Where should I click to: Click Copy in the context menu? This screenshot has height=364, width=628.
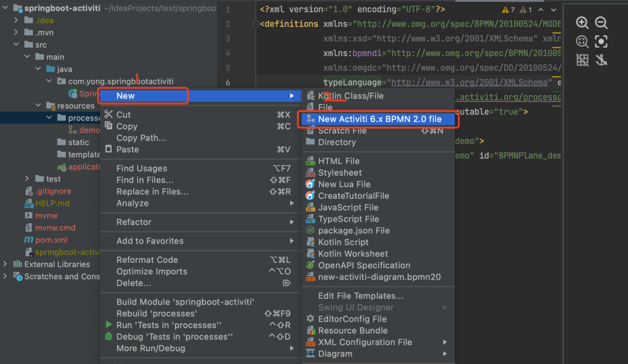tap(200, 126)
